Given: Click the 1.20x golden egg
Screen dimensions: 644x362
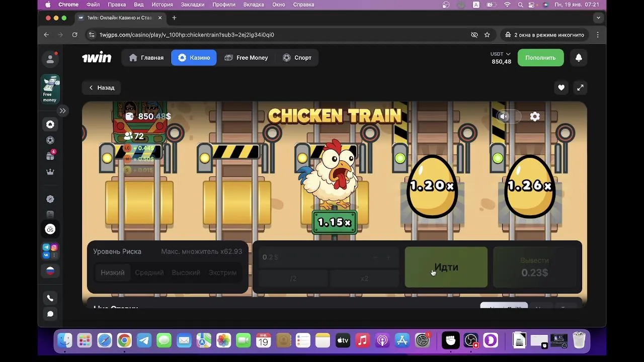Looking at the screenshot, I should (x=432, y=186).
